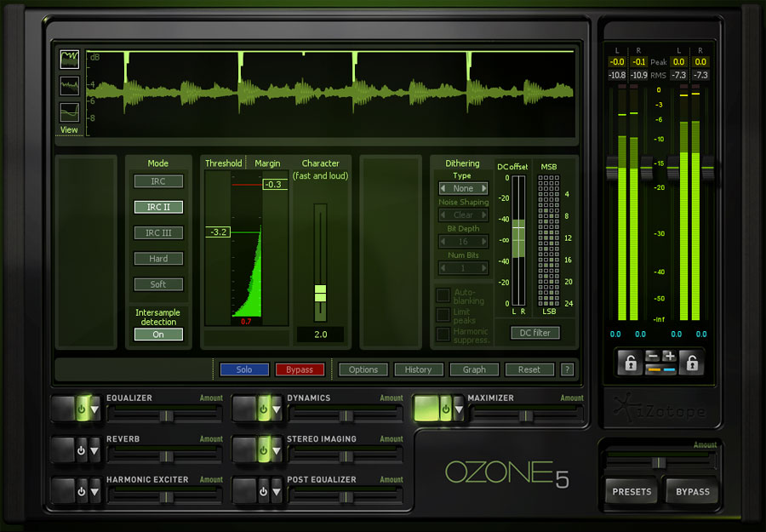
Task: Show the Maximizer module with its lit square button
Action: coord(426,409)
